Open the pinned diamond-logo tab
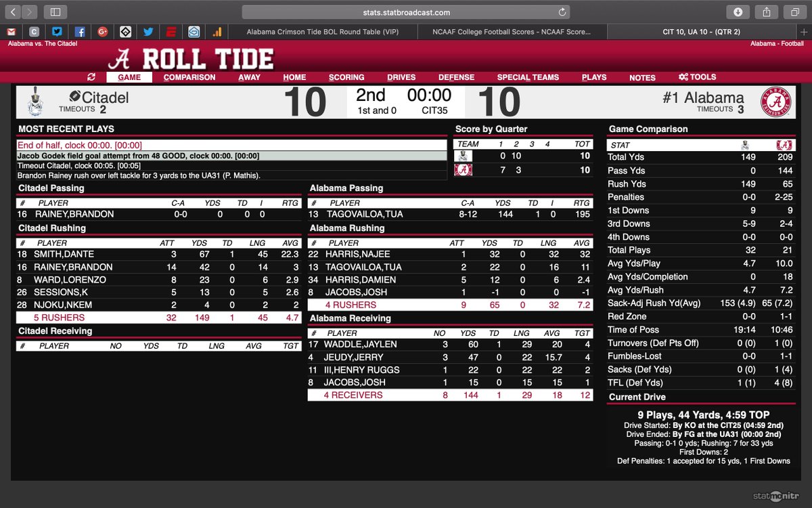 [125, 31]
